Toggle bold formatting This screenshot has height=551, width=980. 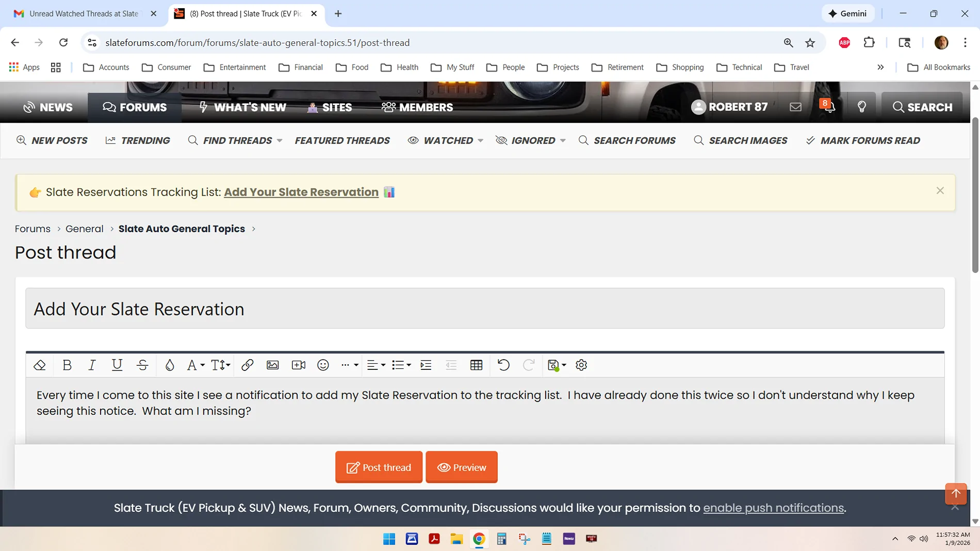(x=67, y=365)
